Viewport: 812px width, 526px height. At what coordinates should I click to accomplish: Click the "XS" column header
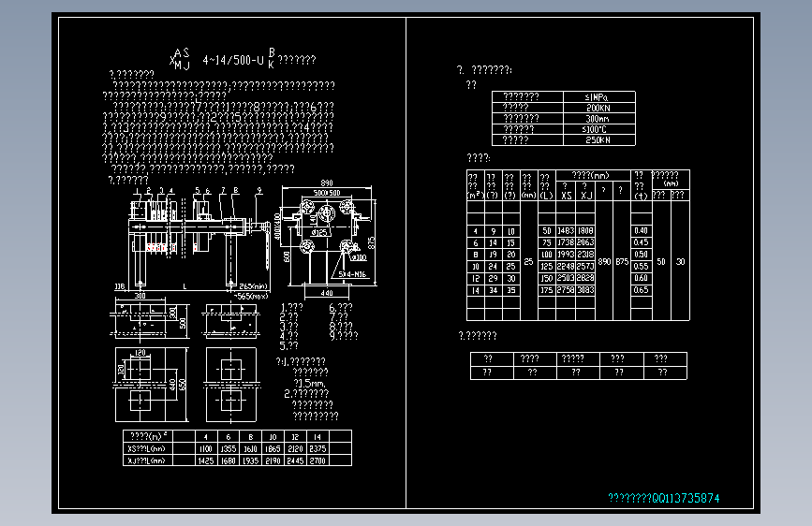click(567, 196)
